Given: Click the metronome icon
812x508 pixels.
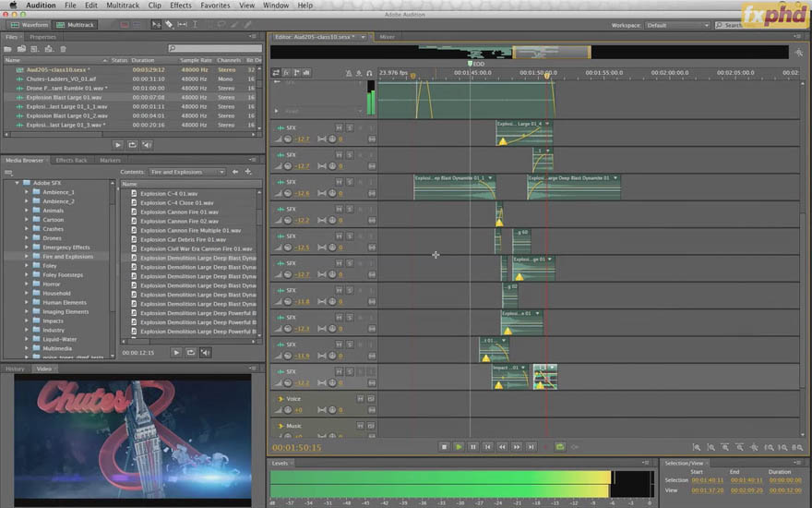Looking at the screenshot, I should [349, 73].
